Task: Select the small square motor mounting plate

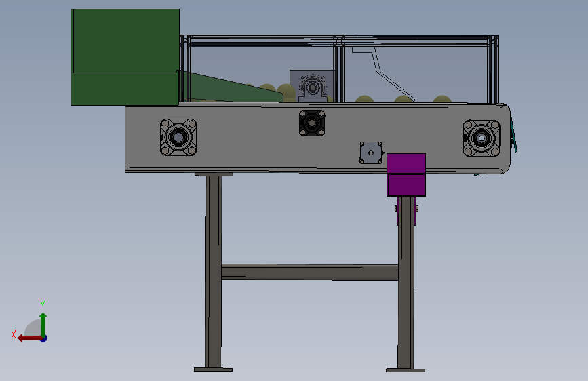Action: click(371, 153)
